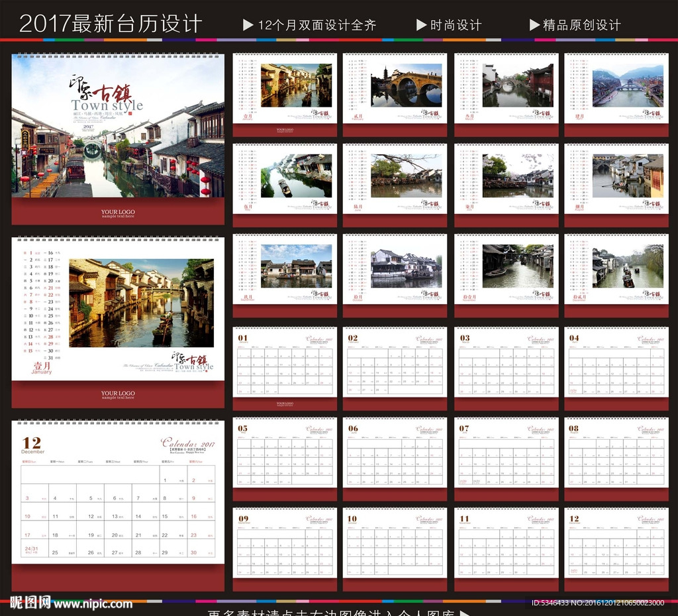Click the triangle icon before 12个月双面设计全齐
The width and height of the screenshot is (678, 616).
coord(248,25)
